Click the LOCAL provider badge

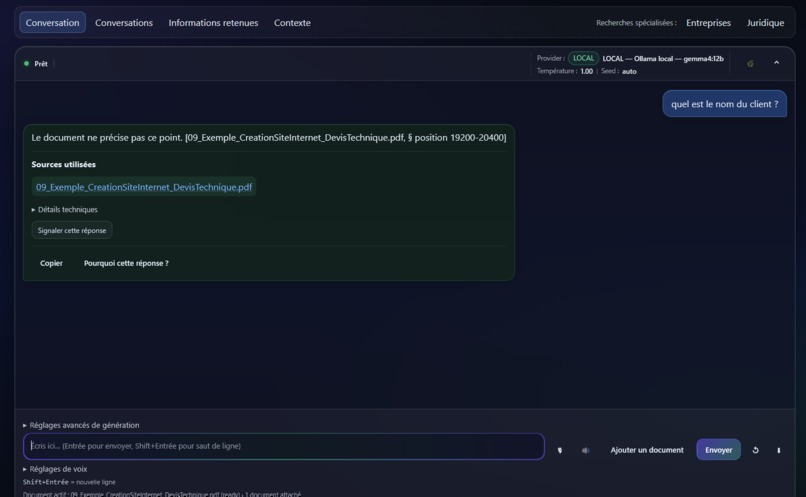[583, 58]
